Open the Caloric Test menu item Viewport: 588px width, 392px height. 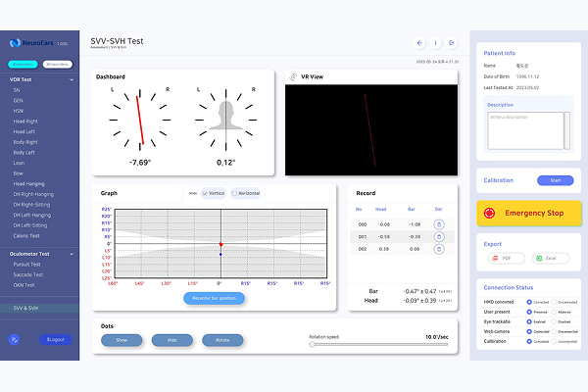click(26, 235)
